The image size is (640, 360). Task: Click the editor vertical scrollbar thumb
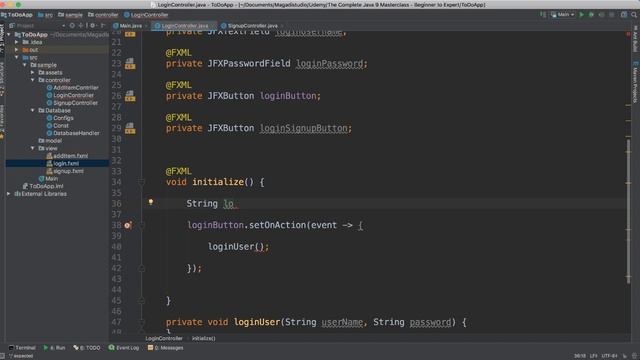[x=628, y=210]
